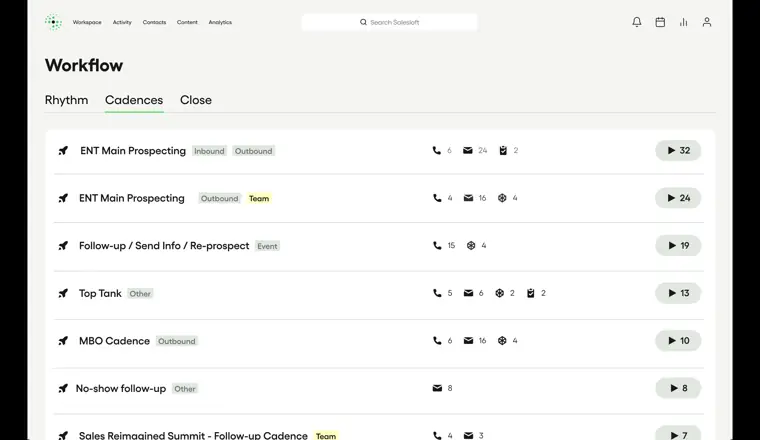Click the play button showing 8
Image resolution: width=760 pixels, height=440 pixels.
tap(678, 388)
